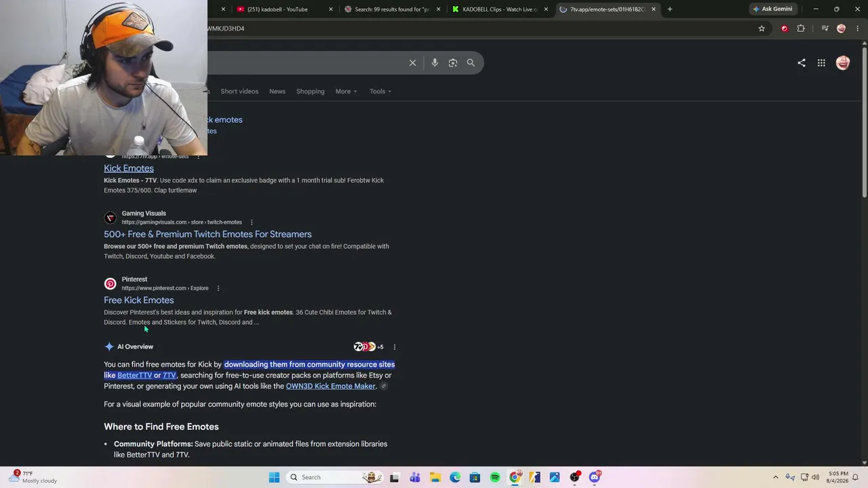Close the KADOBELL Clips tab
The width and height of the screenshot is (868, 488).
tap(546, 9)
